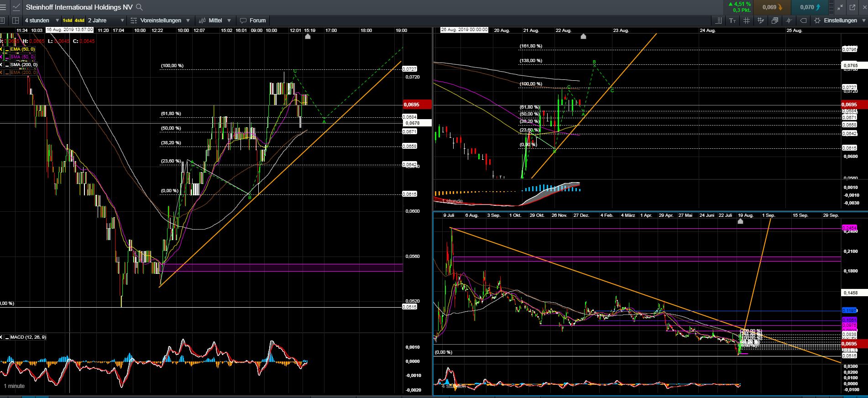The width and height of the screenshot is (868, 398).
Task: Expand the 4 stunden interval dropdown
Action: point(42,21)
